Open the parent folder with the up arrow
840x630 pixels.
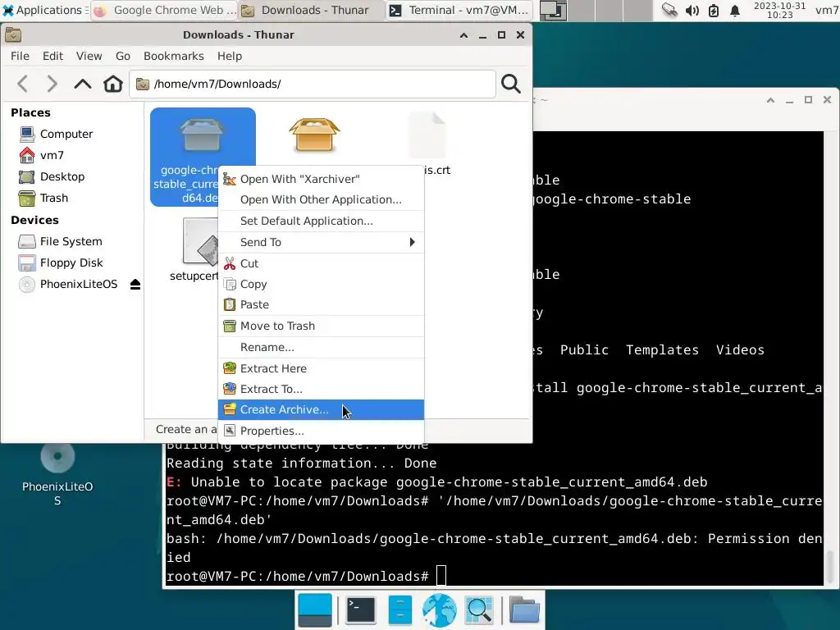(83, 84)
